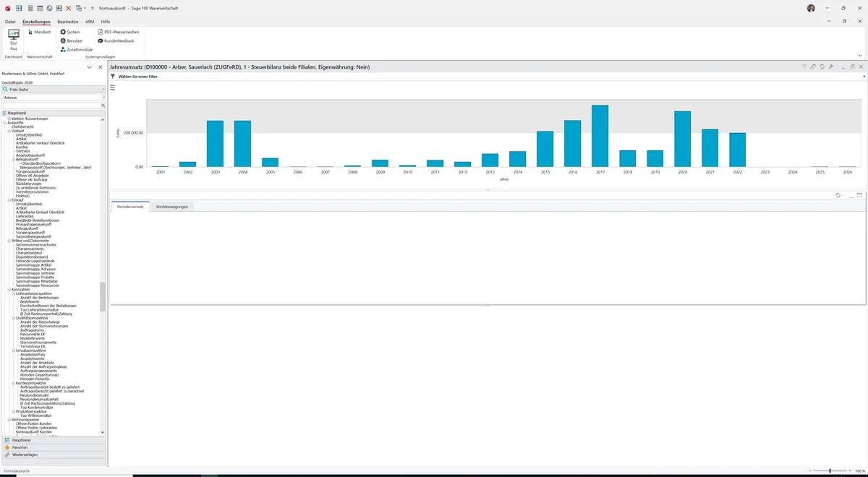Open Mandant settings in the ribbon

40,33
